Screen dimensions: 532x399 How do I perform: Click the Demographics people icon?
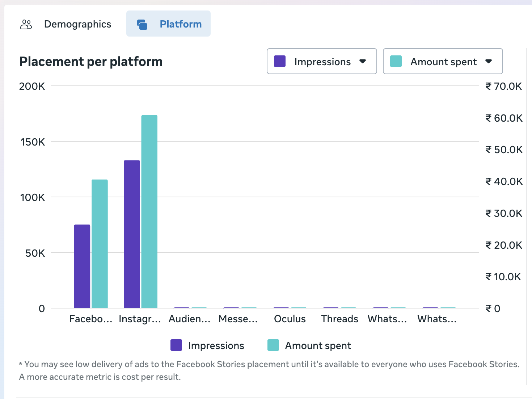pos(26,24)
